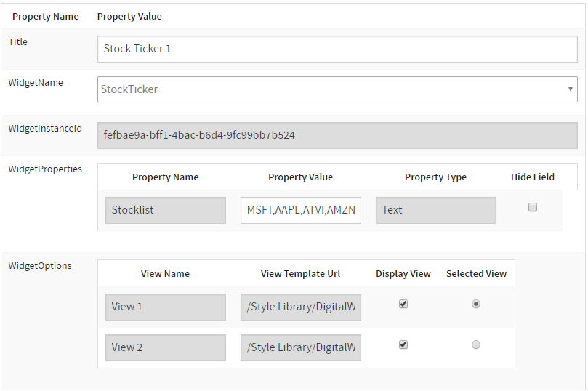Click the Selected View column header
Image resolution: width=588 pixels, height=391 pixels.
pyautogui.click(x=476, y=274)
